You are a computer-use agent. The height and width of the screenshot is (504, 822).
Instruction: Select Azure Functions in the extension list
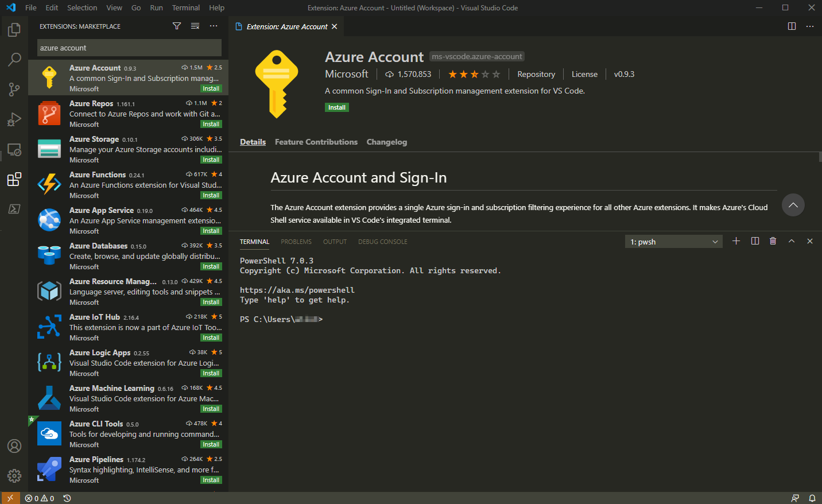129,184
